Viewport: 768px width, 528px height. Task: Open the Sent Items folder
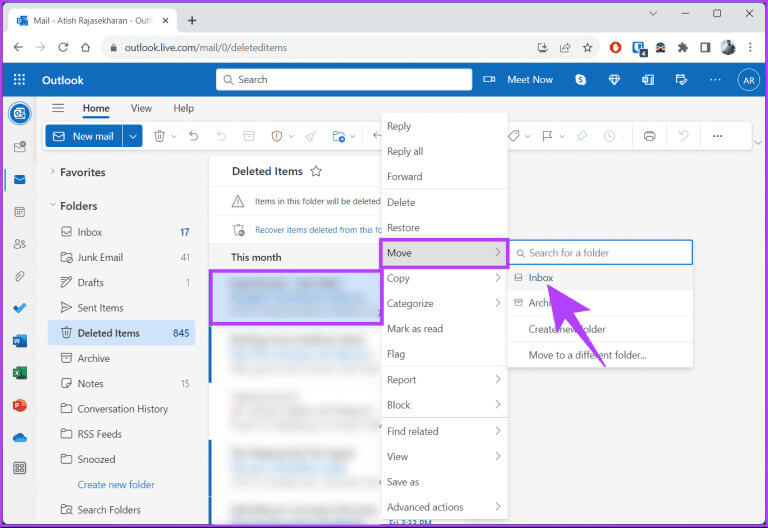pos(121,308)
